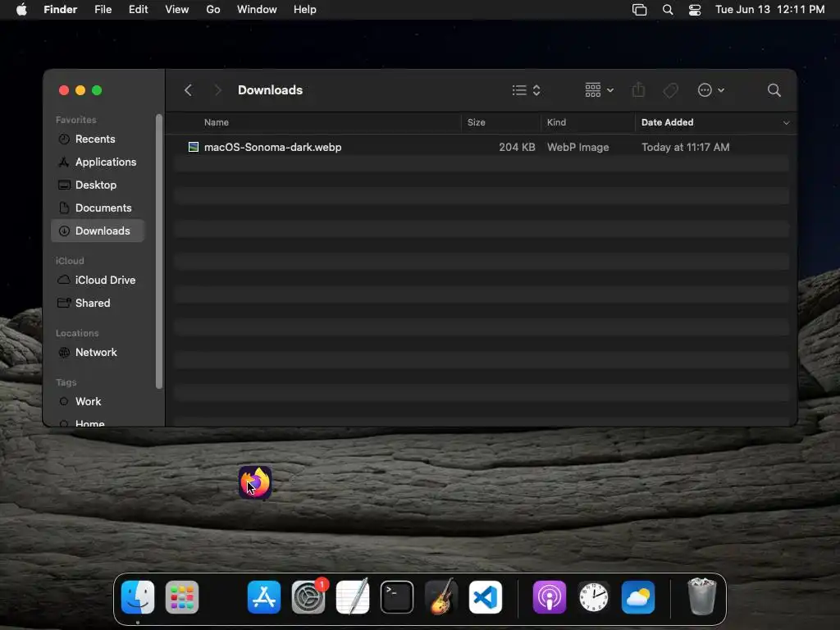Open Trash from the Dock

(702, 596)
